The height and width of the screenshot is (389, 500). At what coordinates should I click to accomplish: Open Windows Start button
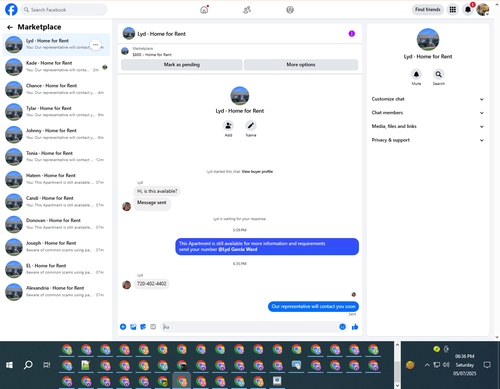[9, 365]
